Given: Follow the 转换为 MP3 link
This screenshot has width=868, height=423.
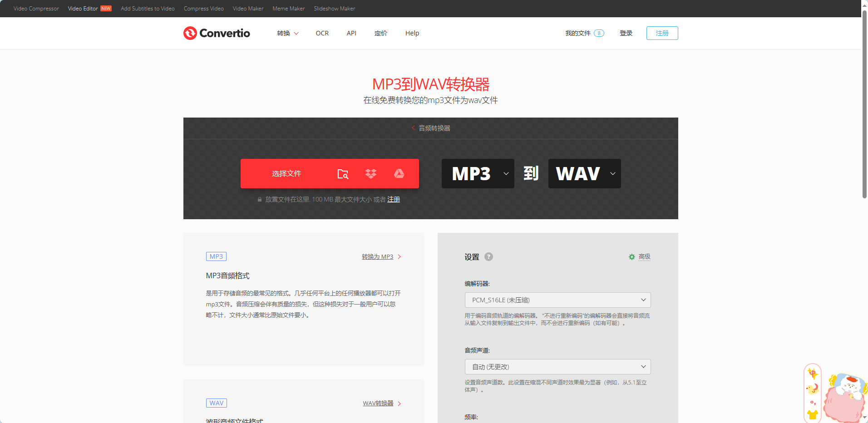Looking at the screenshot, I should tap(377, 256).
